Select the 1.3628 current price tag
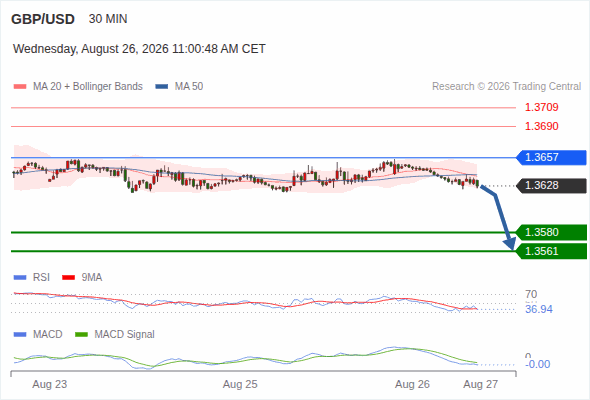The image size is (590, 400). 551,186
